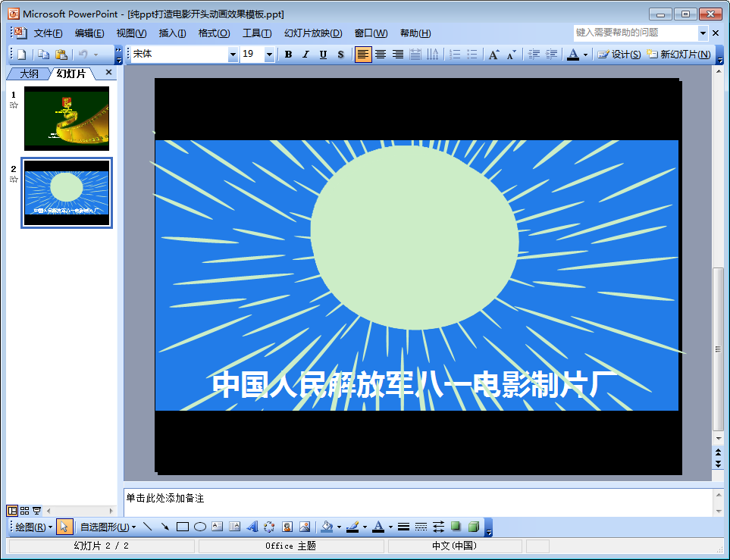Open the Dash Style options

coord(421,527)
